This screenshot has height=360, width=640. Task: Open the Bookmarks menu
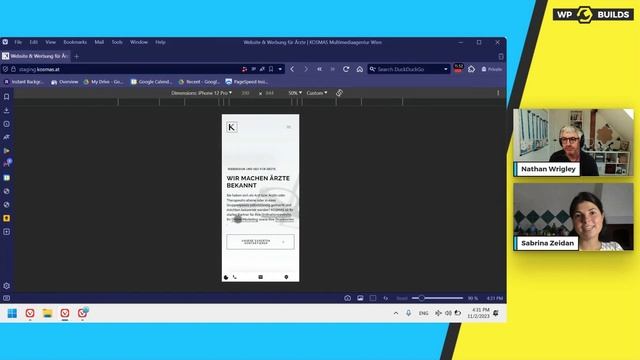tap(75, 42)
